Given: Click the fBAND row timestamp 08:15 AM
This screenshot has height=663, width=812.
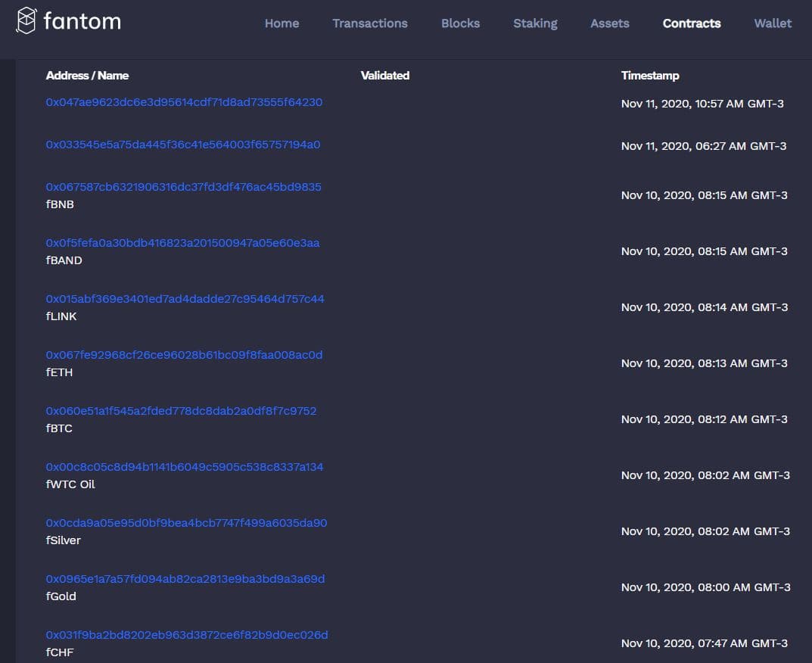Looking at the screenshot, I should (x=705, y=251).
